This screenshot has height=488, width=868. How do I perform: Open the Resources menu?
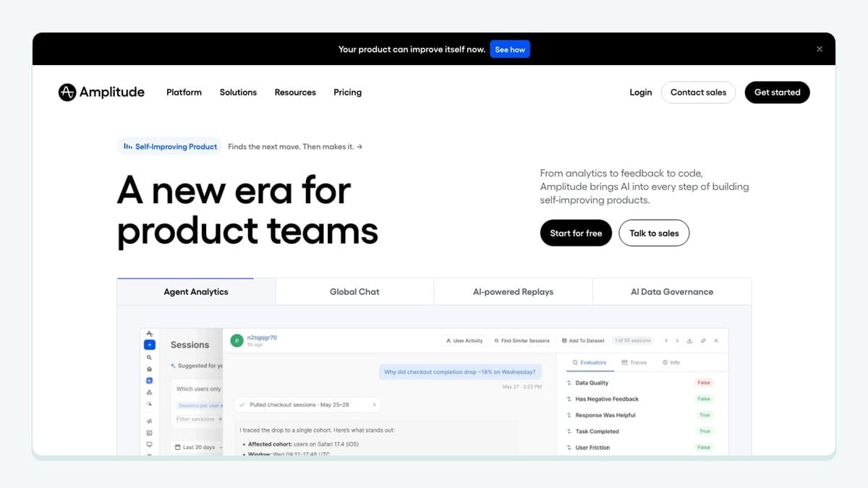(295, 93)
